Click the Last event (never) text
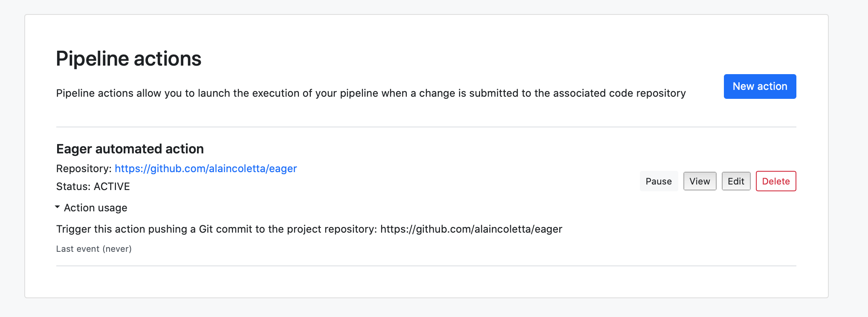The width and height of the screenshot is (868, 317). tap(94, 249)
